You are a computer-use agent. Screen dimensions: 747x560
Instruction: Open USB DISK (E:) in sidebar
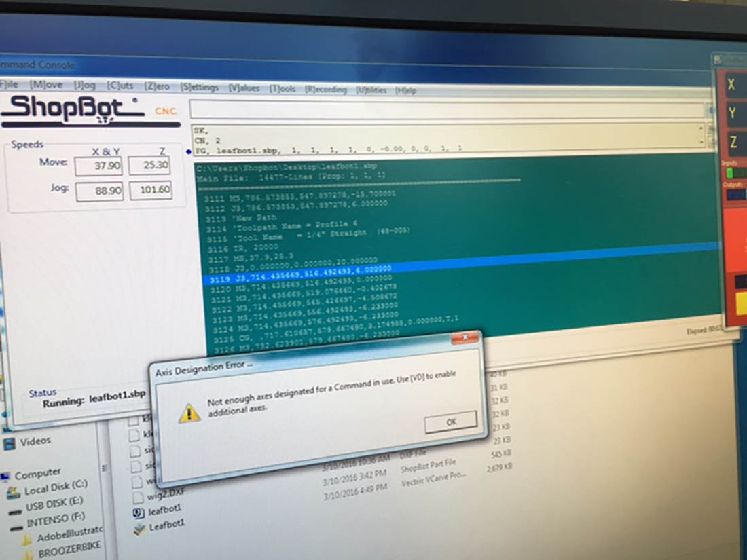click(54, 503)
